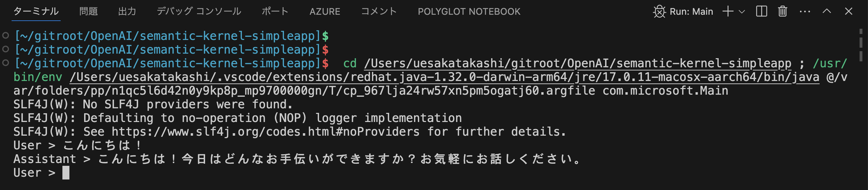The width and height of the screenshot is (868, 190).
Task: Close the panel with X icon
Action: point(848,11)
